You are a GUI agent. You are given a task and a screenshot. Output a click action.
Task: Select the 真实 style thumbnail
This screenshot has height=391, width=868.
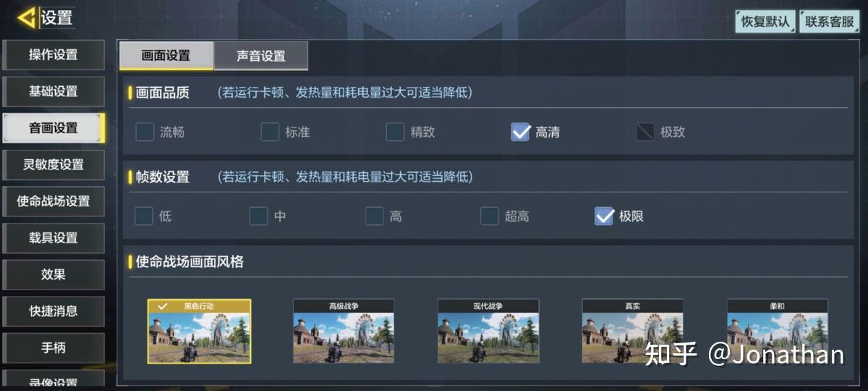(633, 331)
